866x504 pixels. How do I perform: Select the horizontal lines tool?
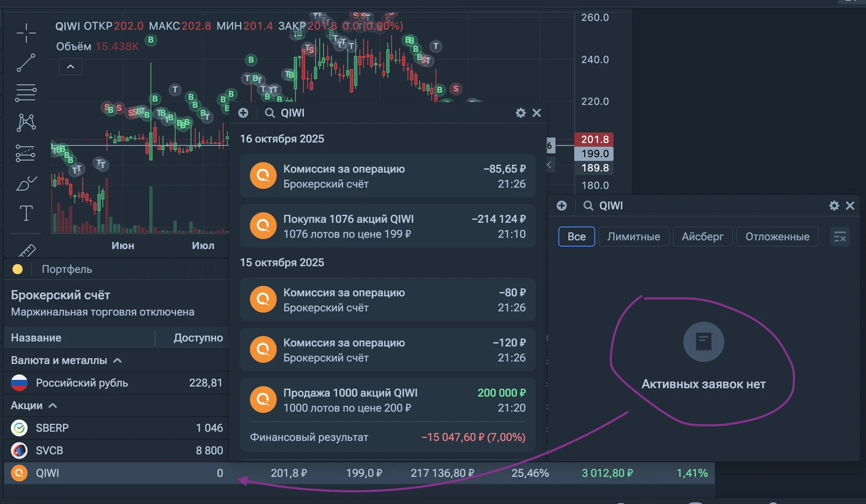click(26, 93)
